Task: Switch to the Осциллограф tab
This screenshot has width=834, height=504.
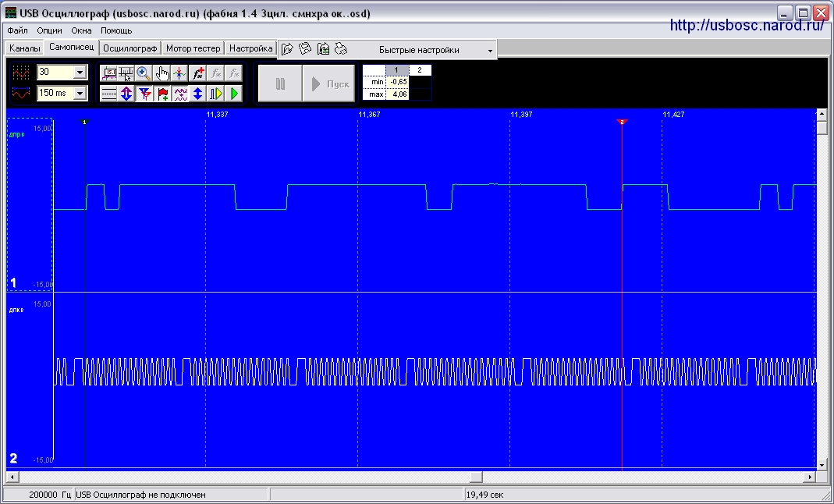Action: point(130,48)
